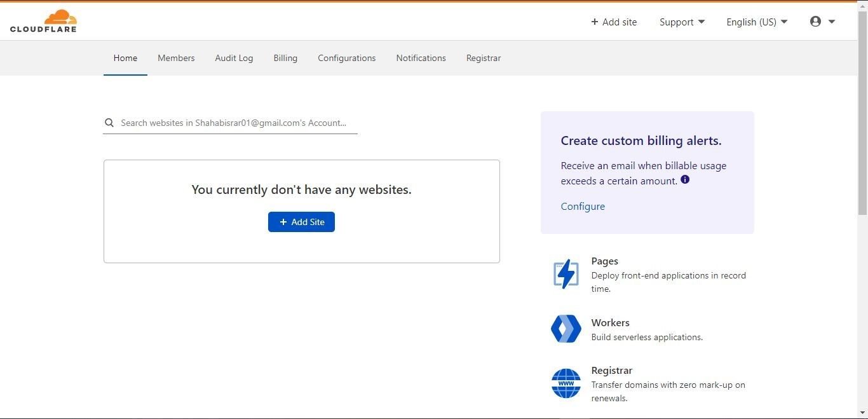Open the Audit Log tab
This screenshot has width=868, height=419.
click(x=234, y=58)
